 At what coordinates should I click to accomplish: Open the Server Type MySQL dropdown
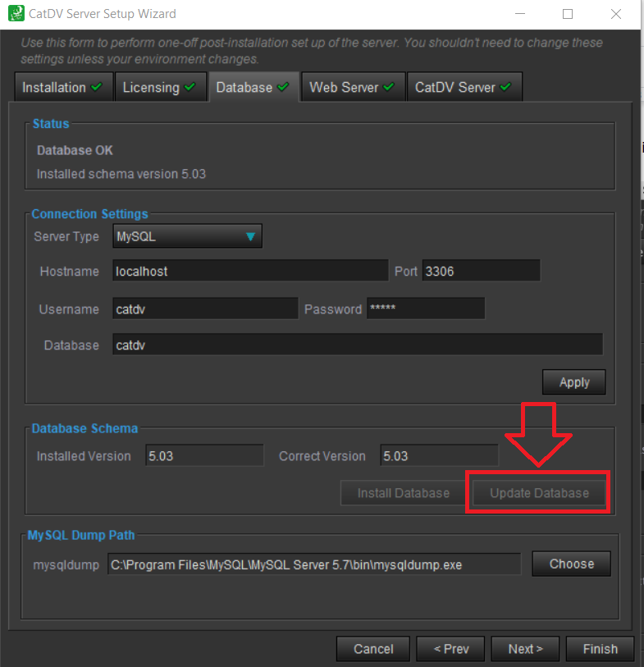point(187,236)
